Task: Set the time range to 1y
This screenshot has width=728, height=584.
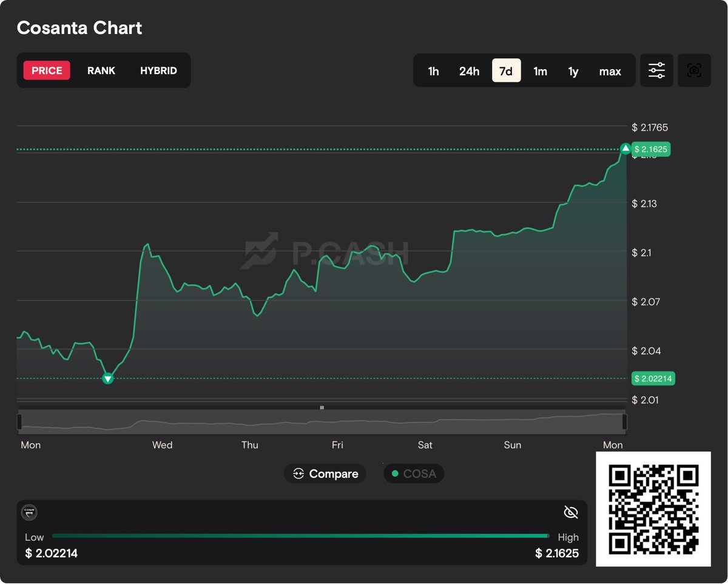Action: point(573,71)
